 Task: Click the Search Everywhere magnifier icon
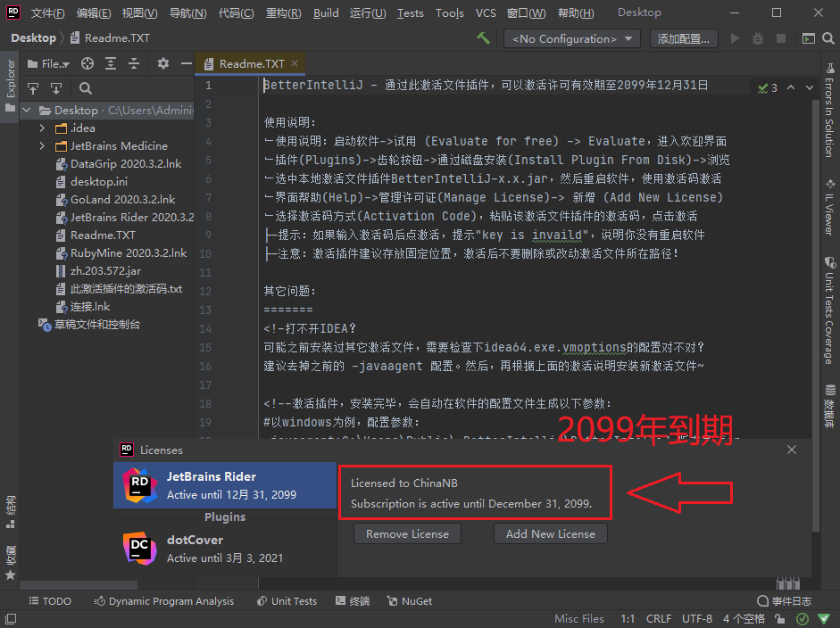coord(828,38)
